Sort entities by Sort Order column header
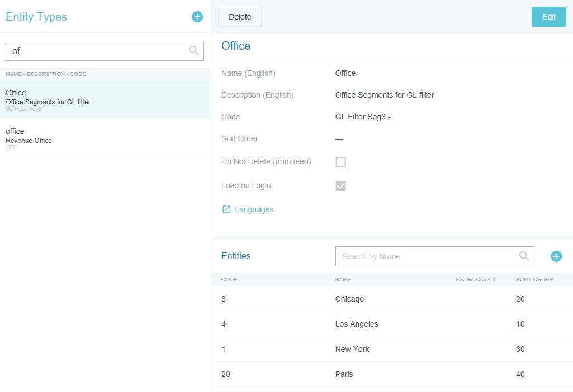The height and width of the screenshot is (392, 573). coord(534,279)
